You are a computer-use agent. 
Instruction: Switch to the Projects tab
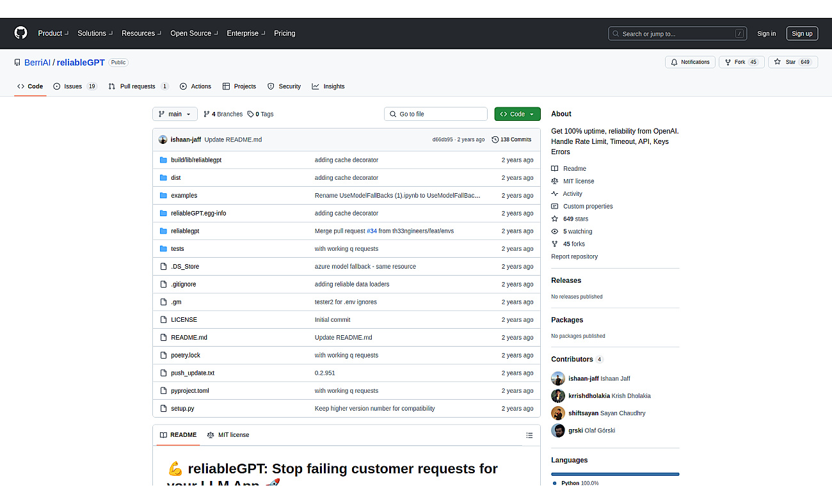coord(239,86)
